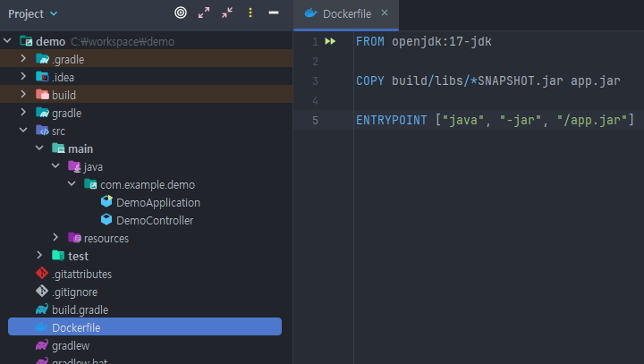Click build/libs/*SNAPSHOT.jar in editor

478,80
